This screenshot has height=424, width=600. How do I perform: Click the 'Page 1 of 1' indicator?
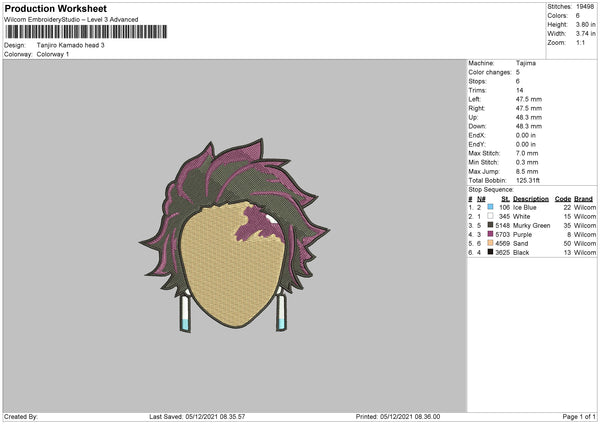(579, 416)
